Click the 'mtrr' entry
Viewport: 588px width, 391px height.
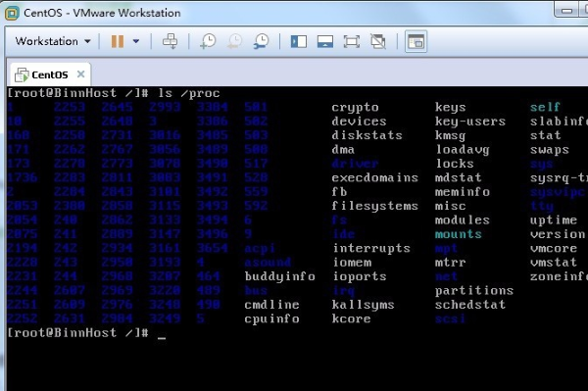click(x=451, y=262)
